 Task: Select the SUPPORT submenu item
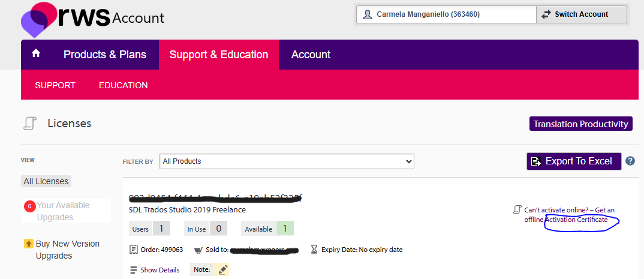[55, 85]
